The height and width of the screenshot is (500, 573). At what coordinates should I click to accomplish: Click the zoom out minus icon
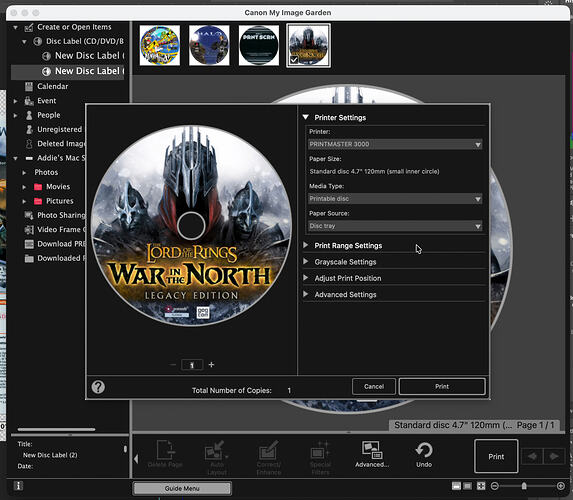pos(494,486)
